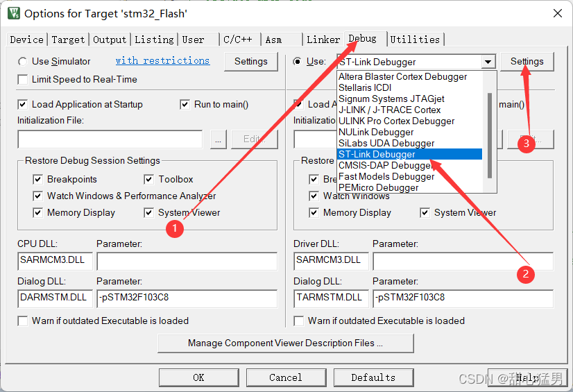This screenshot has width=573, height=392.
Task: Toggle Watch Windows & Performance Analyzer
Action: coord(37,196)
